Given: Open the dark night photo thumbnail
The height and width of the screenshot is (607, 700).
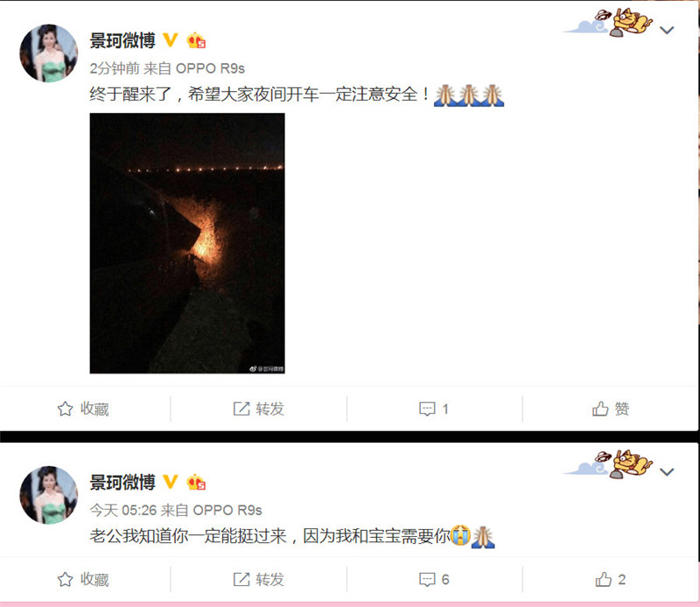Looking at the screenshot, I should click(187, 243).
